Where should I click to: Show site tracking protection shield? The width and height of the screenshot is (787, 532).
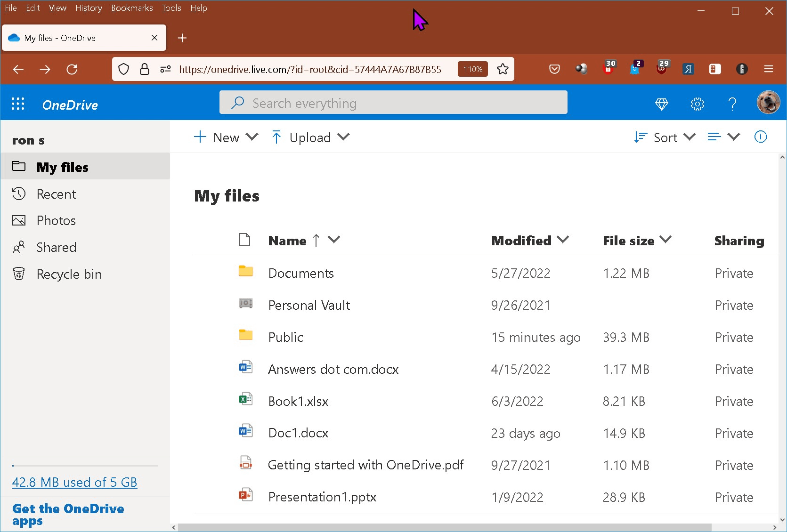coord(124,69)
